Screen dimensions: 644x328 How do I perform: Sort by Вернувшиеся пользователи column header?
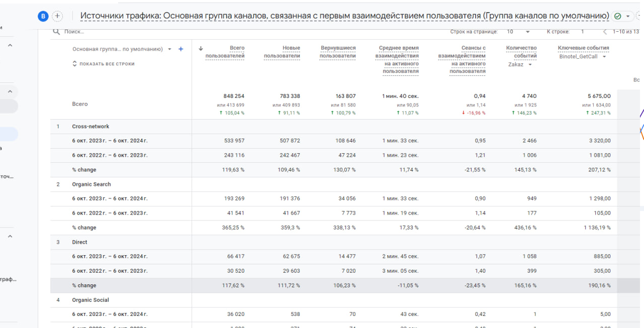click(x=338, y=52)
